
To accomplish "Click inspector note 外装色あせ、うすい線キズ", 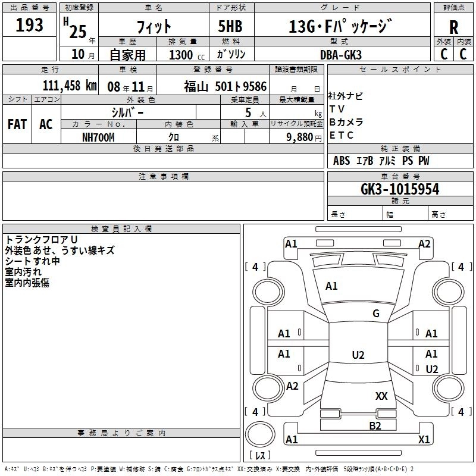I will click(60, 250).
